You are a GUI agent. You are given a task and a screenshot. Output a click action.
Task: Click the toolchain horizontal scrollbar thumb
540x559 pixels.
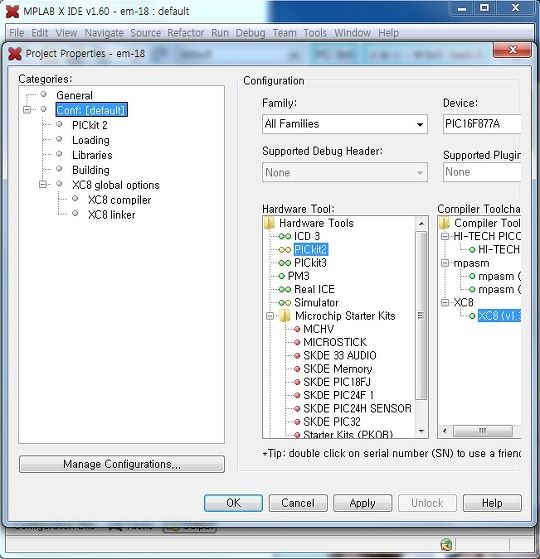tap(483, 431)
